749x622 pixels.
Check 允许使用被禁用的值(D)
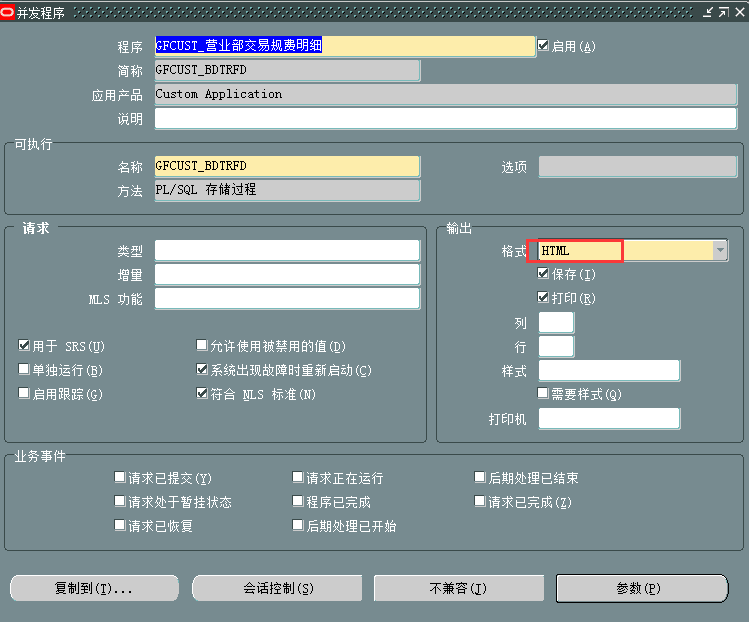tap(202, 345)
